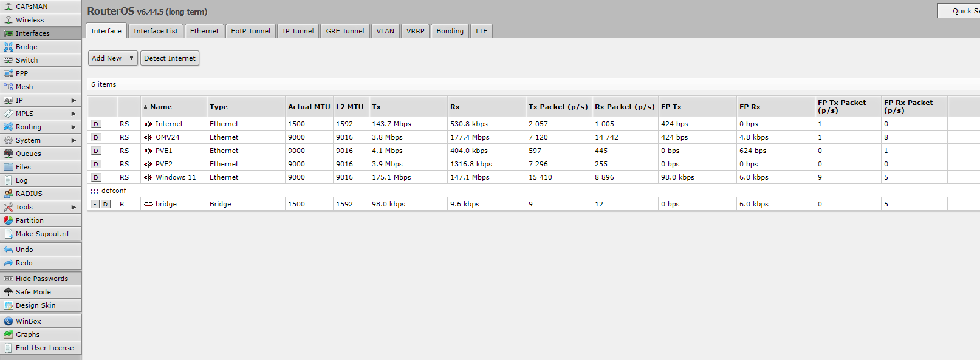Image resolution: width=980 pixels, height=360 pixels.
Task: Open the Switch section icon
Action: [x=9, y=60]
